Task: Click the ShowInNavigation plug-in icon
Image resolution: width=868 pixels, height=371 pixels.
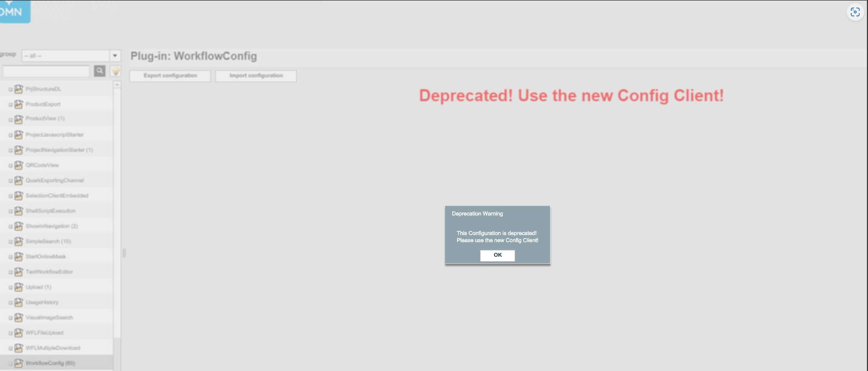Action: pyautogui.click(x=19, y=226)
